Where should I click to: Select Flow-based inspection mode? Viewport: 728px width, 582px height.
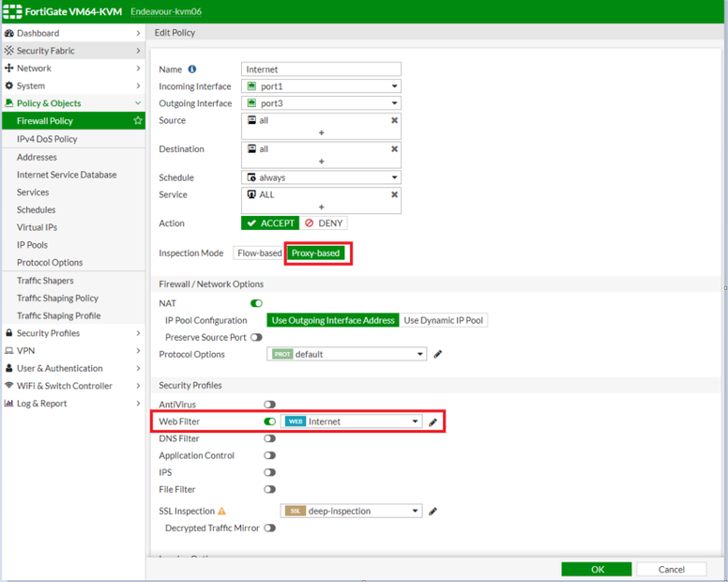point(259,253)
